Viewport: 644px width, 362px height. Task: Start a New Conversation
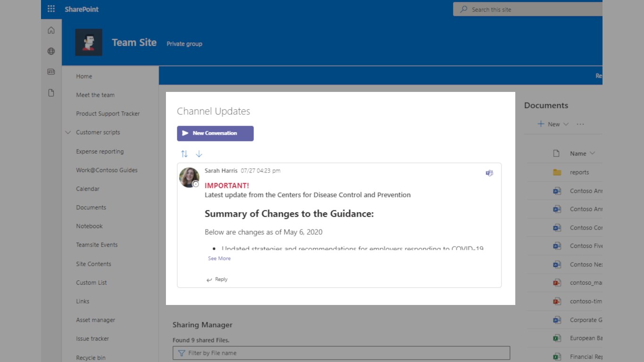pyautogui.click(x=215, y=133)
